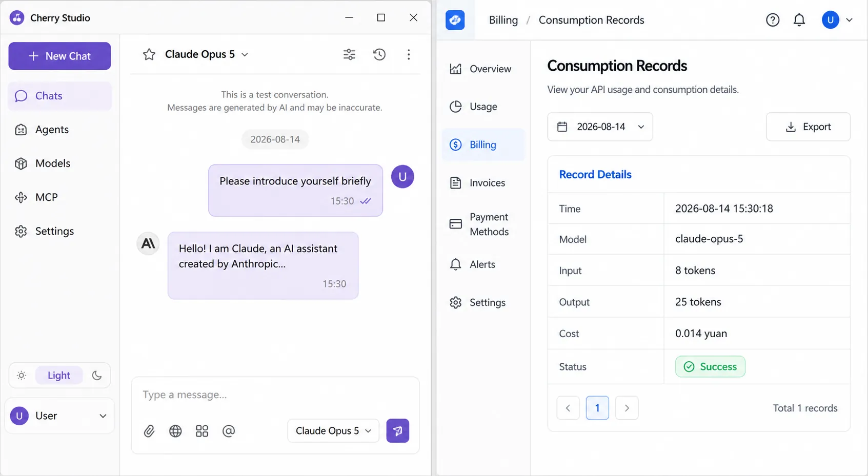Go to Models in the sidebar

[59, 163]
